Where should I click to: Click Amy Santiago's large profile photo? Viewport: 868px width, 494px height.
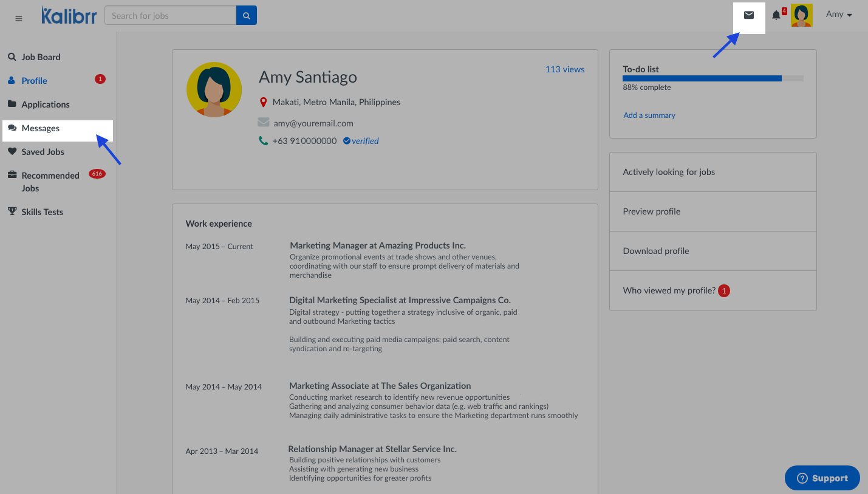pos(214,89)
